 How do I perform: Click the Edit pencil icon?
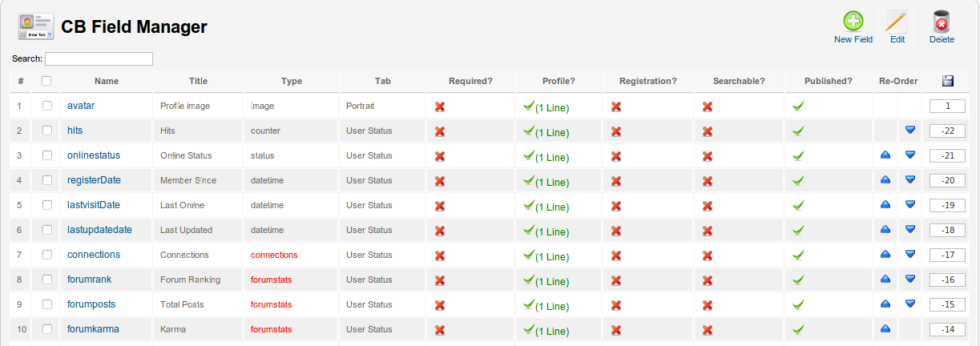click(x=897, y=22)
